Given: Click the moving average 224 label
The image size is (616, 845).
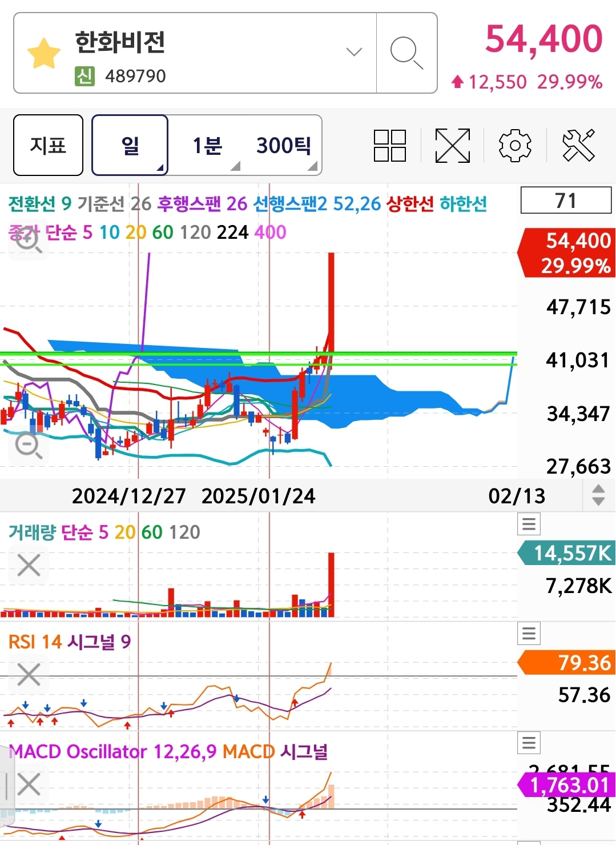Looking at the screenshot, I should pos(232,232).
